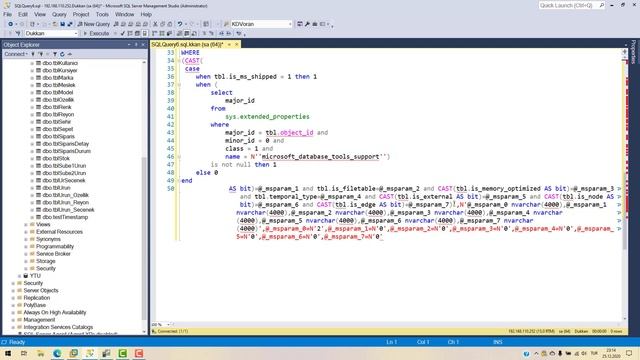
Task: Open the Edit menu
Action: (23, 14)
